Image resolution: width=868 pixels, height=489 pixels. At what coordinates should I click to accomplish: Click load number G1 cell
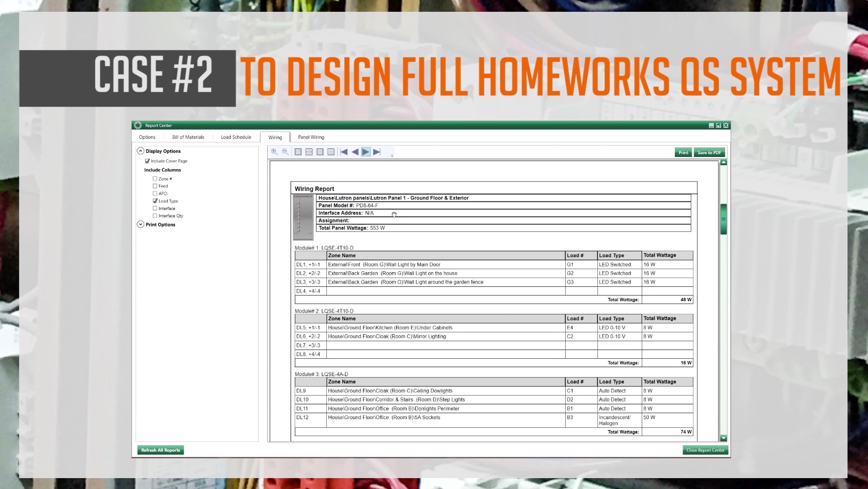582,264
